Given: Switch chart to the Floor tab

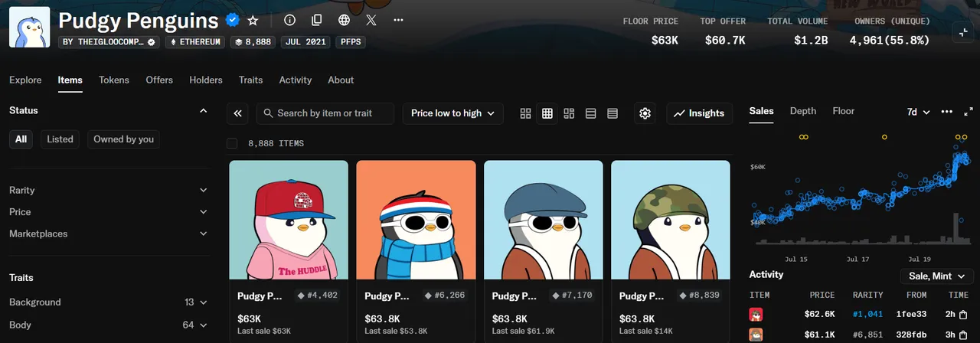Looking at the screenshot, I should click(844, 111).
